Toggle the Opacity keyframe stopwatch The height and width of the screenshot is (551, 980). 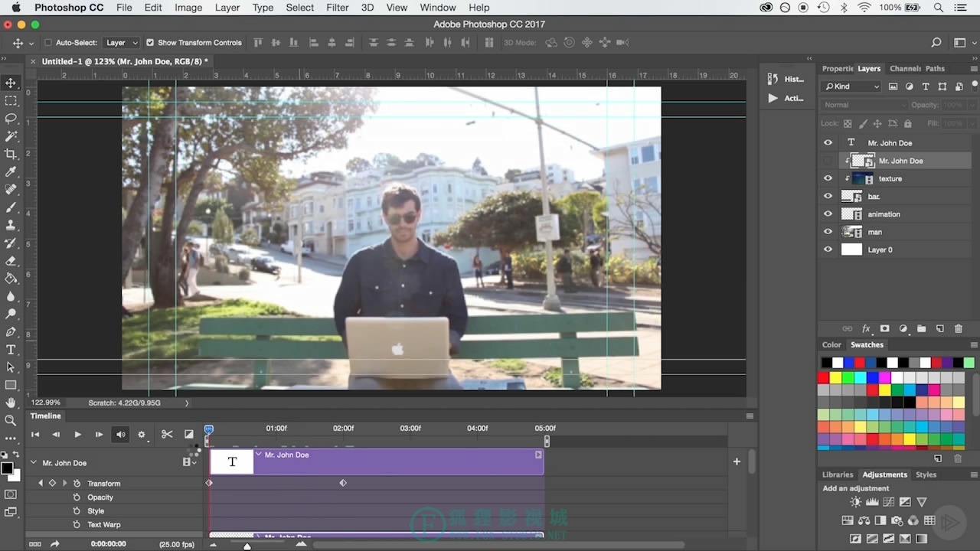(77, 497)
